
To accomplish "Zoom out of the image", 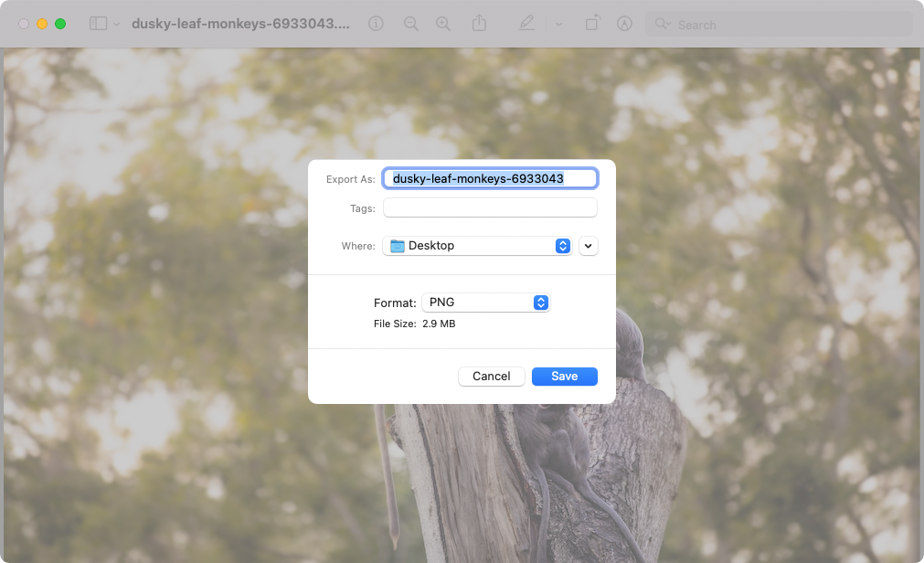I will click(x=410, y=24).
